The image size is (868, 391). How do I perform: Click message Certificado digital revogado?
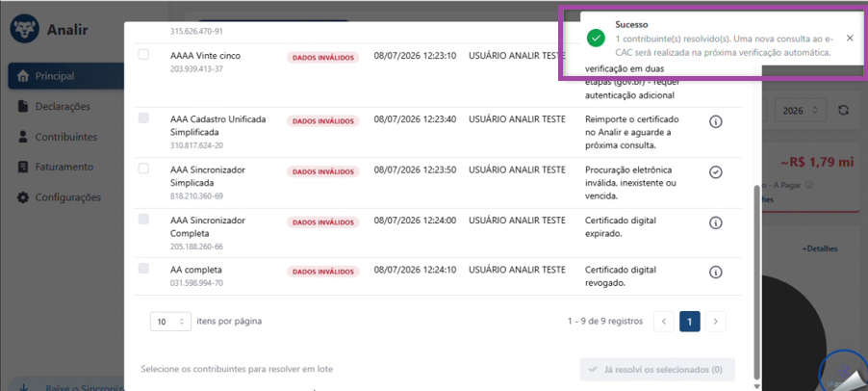621,276
